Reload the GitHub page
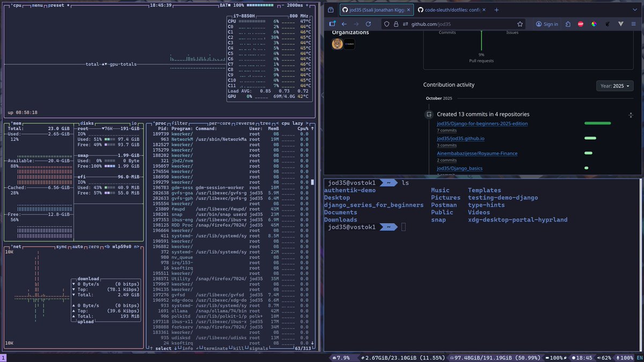The width and height of the screenshot is (644, 362). [x=368, y=24]
